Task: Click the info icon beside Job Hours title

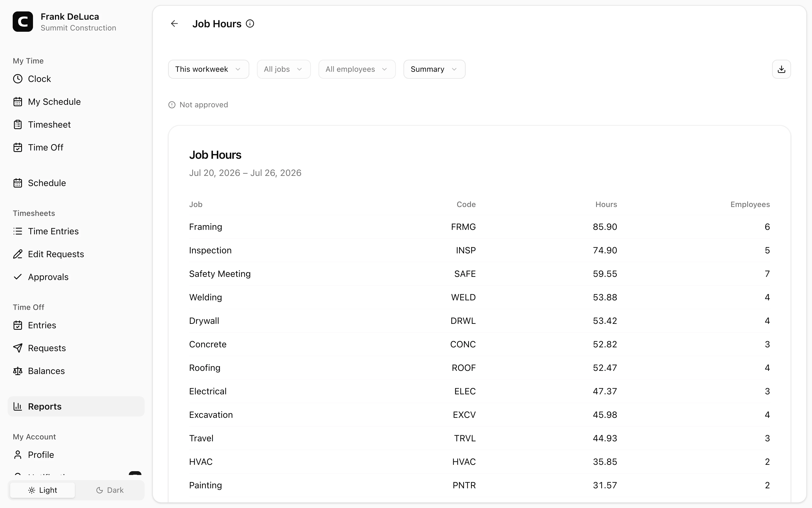Action: (x=250, y=23)
